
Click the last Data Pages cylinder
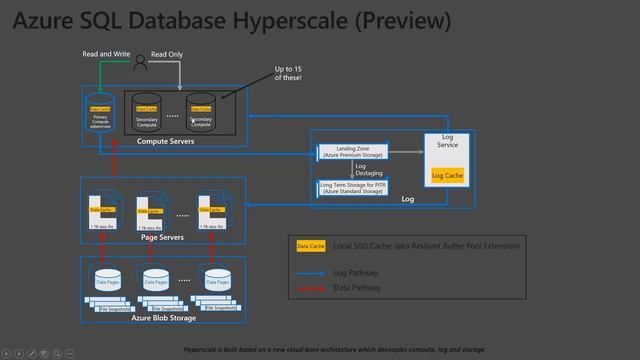point(218,280)
